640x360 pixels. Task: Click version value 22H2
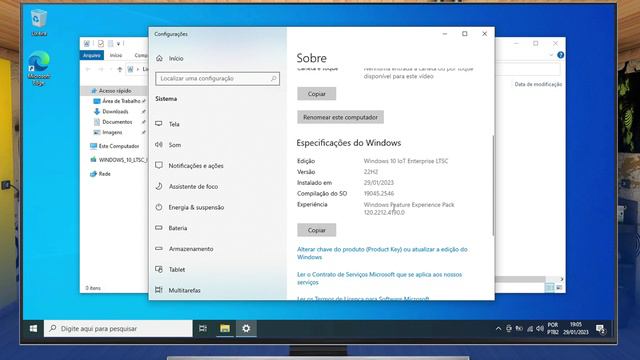(371, 172)
